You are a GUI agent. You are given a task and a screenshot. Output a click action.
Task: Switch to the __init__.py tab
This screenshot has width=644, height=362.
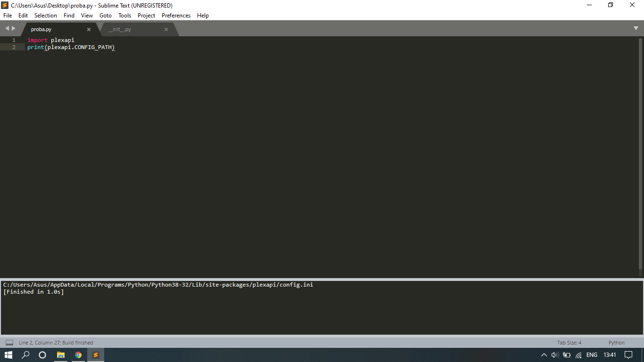(119, 29)
